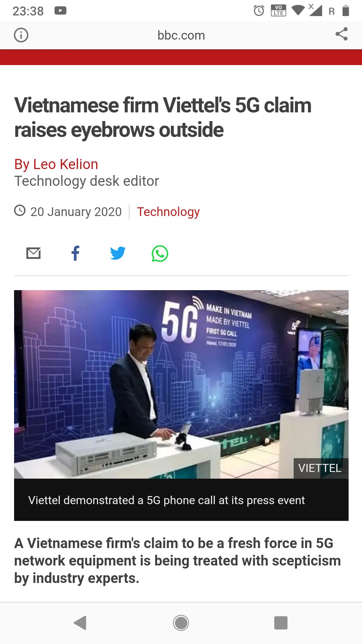The width and height of the screenshot is (362, 644).
Task: Tap the share icon in address bar
Action: [x=342, y=34]
